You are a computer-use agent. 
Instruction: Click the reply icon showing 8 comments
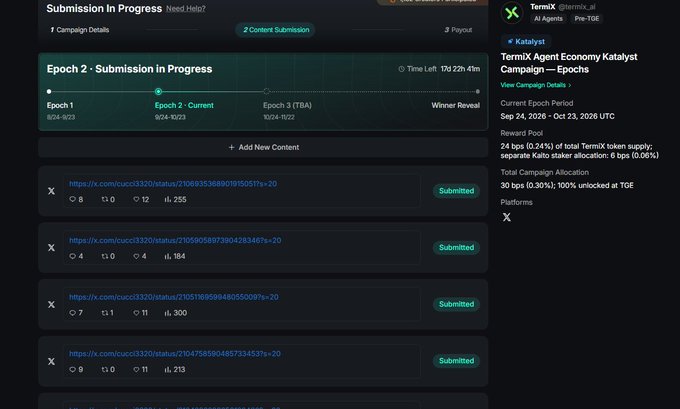[72, 200]
